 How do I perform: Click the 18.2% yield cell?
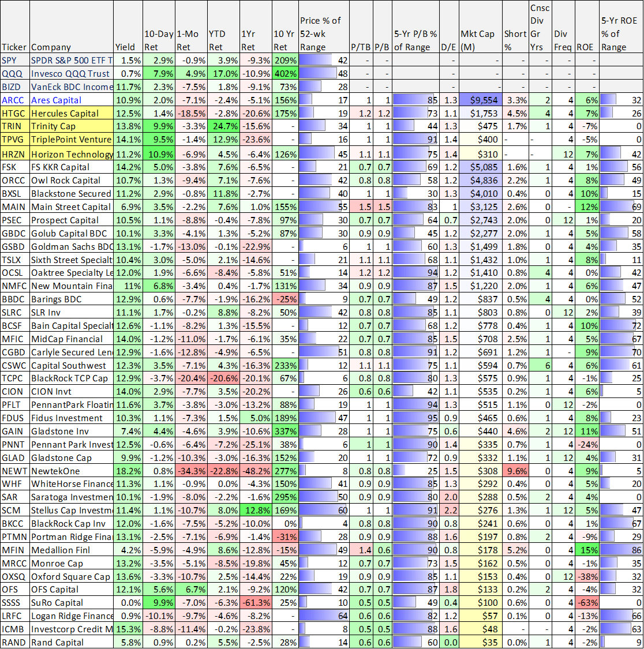pos(128,471)
